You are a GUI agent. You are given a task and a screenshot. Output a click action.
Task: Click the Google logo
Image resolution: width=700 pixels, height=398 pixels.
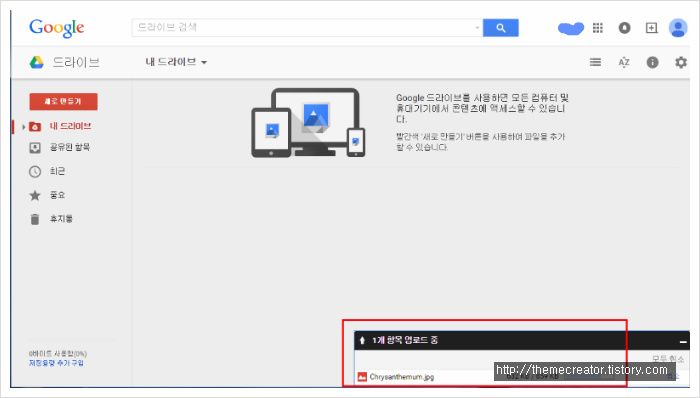click(x=57, y=28)
